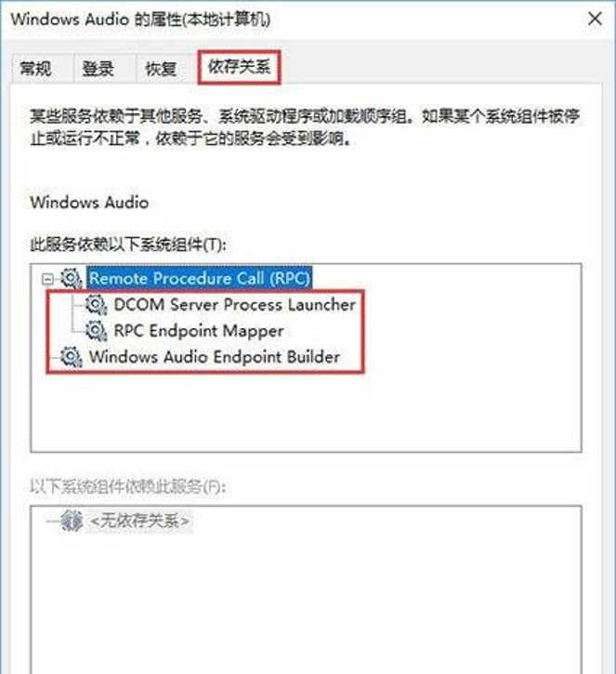Open the 登录 tab
616x674 pixels.
[98, 69]
